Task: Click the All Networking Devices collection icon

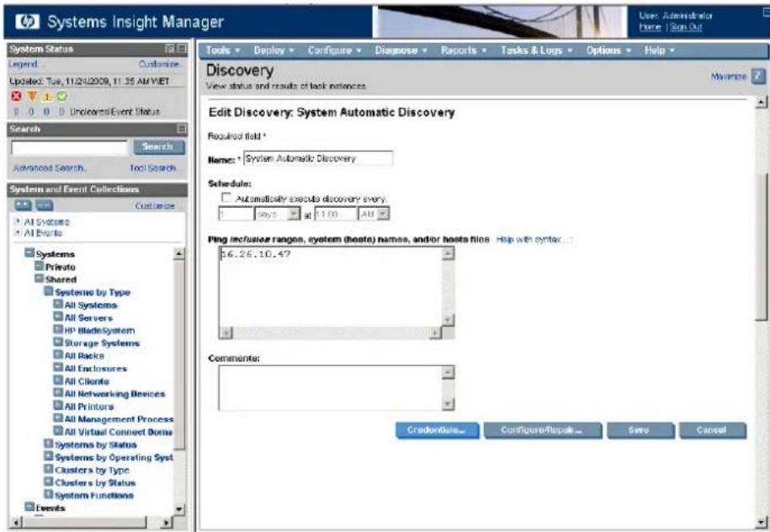Action: (x=58, y=393)
